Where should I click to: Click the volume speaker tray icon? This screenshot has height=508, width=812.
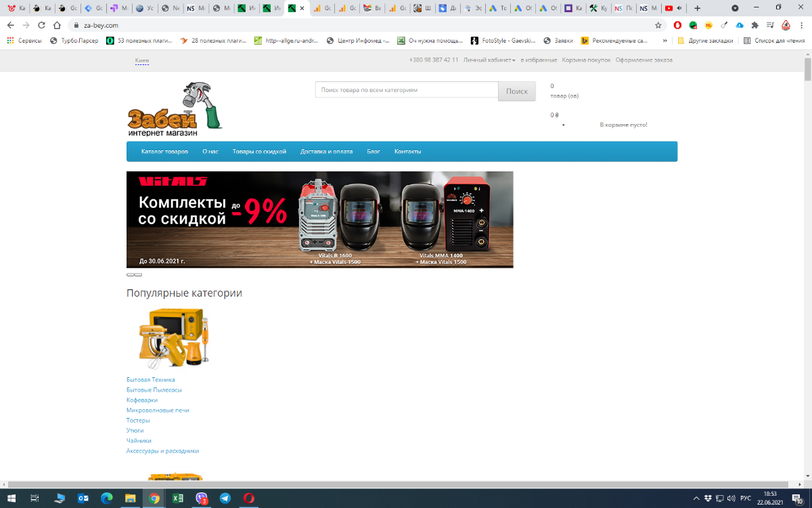click(x=731, y=499)
